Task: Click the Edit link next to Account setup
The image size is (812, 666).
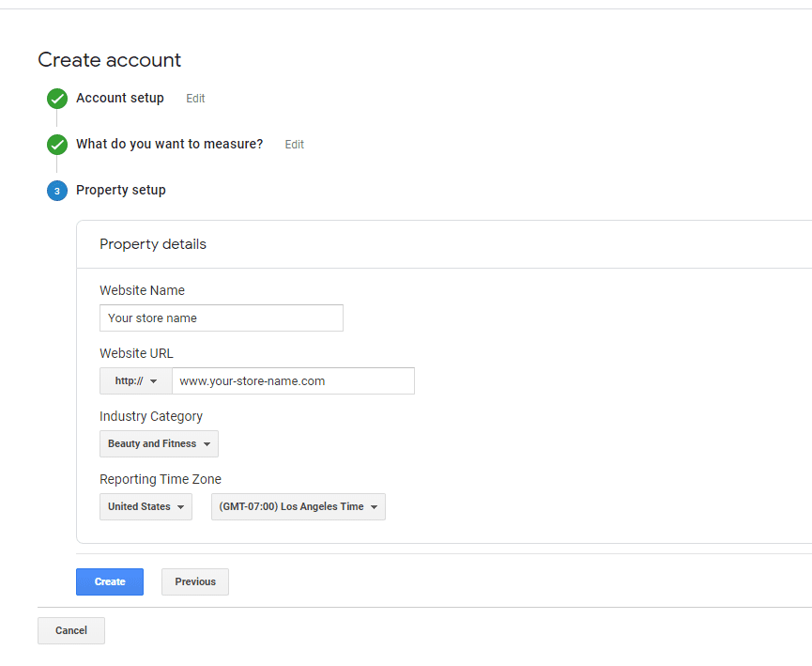Action: point(195,99)
